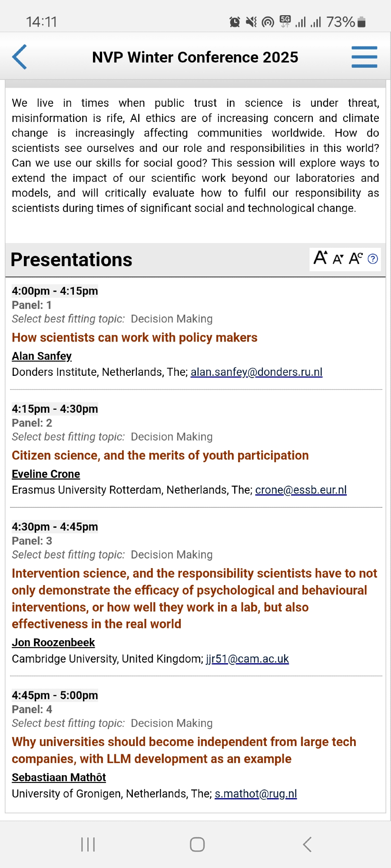Open author Jon Roozenbeek's profile
Screen dimensions: 391x868
tap(53, 642)
